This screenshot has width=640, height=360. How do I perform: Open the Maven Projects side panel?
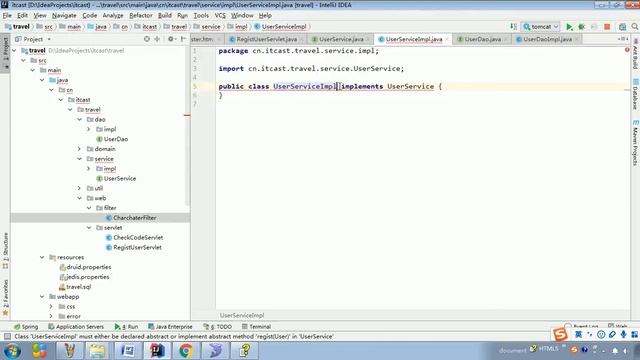(635, 142)
